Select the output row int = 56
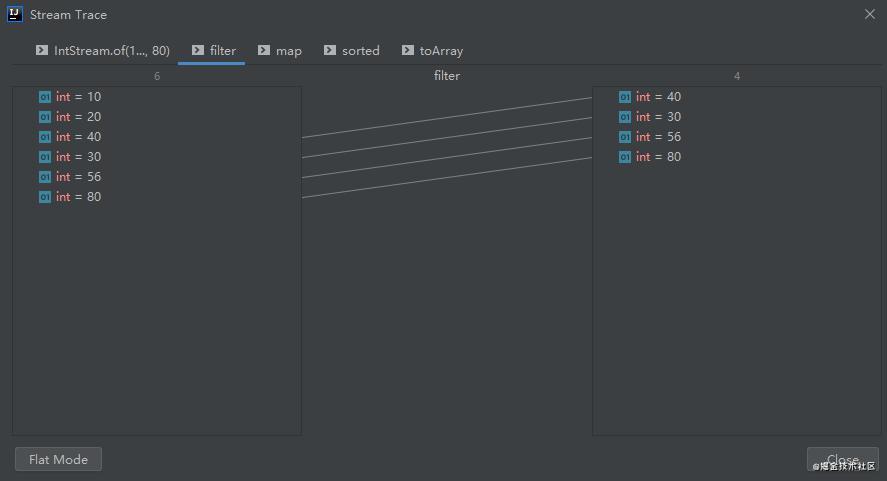 click(737, 137)
